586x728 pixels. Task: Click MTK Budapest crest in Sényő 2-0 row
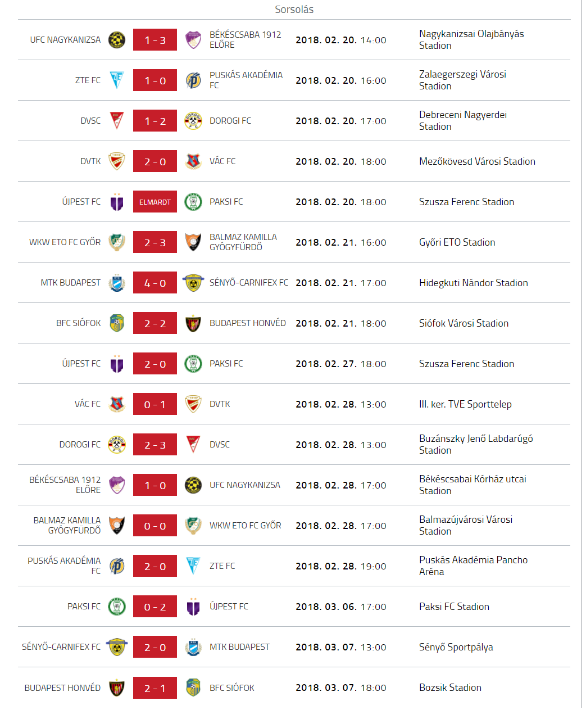click(193, 647)
